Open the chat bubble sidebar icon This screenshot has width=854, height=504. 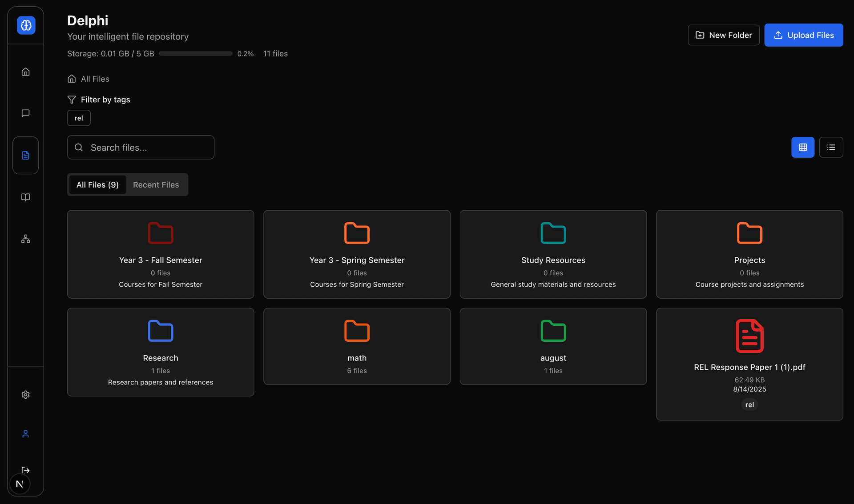[x=26, y=113]
